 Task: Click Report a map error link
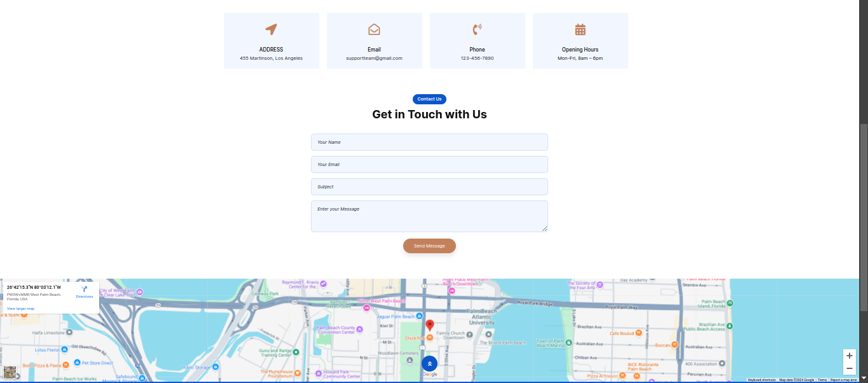tap(844, 380)
